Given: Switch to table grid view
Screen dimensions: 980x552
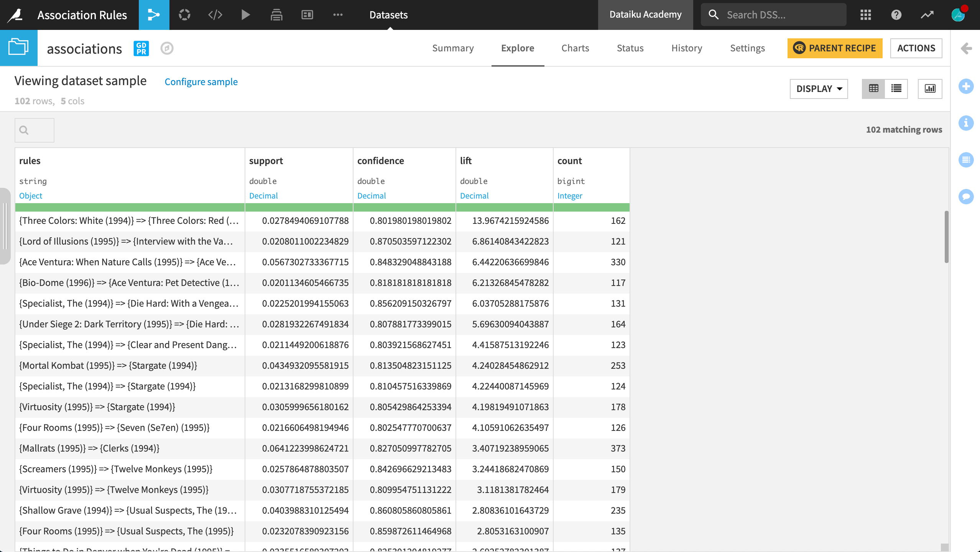Looking at the screenshot, I should click(873, 89).
